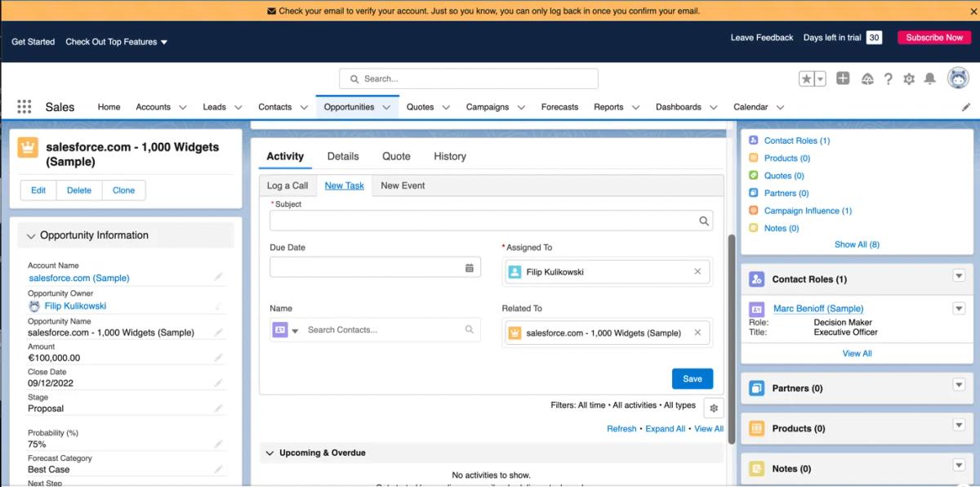Click the activity filter settings gear
This screenshot has width=980, height=487.
(714, 409)
